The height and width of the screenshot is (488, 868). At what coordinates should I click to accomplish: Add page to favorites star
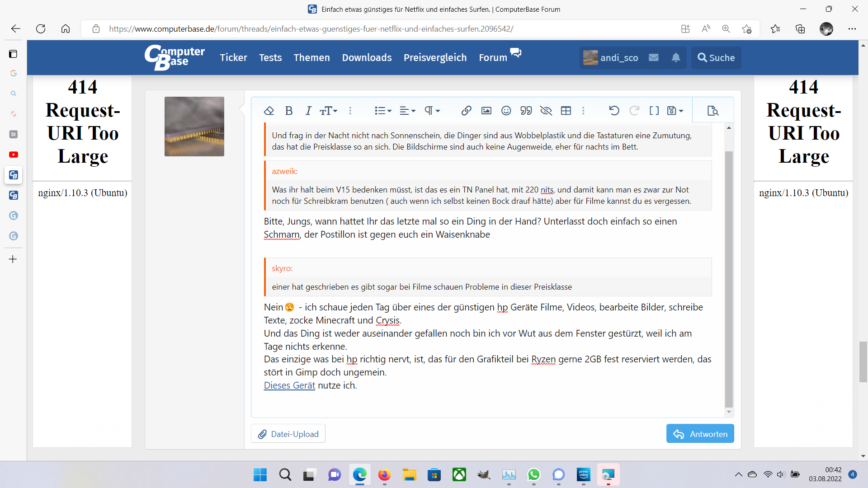[746, 29]
